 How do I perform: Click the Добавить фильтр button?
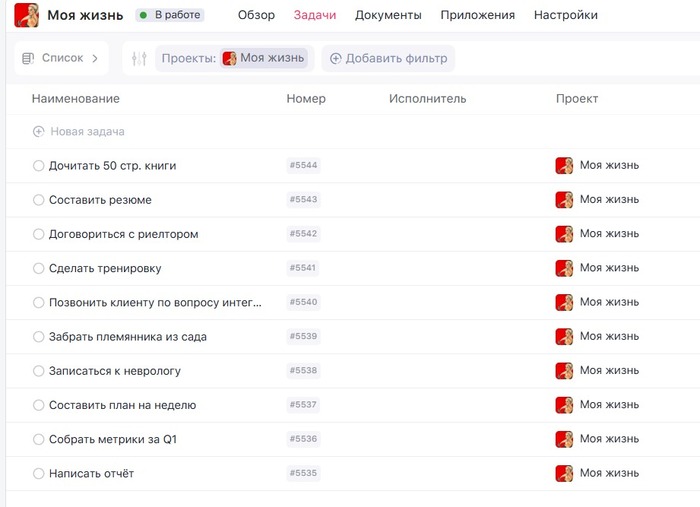pos(391,58)
